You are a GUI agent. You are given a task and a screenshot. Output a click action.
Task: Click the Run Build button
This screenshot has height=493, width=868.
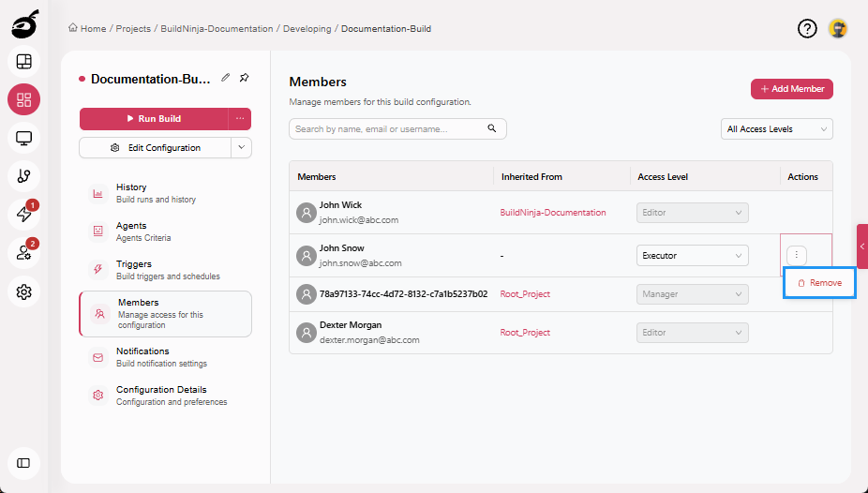[x=154, y=118]
